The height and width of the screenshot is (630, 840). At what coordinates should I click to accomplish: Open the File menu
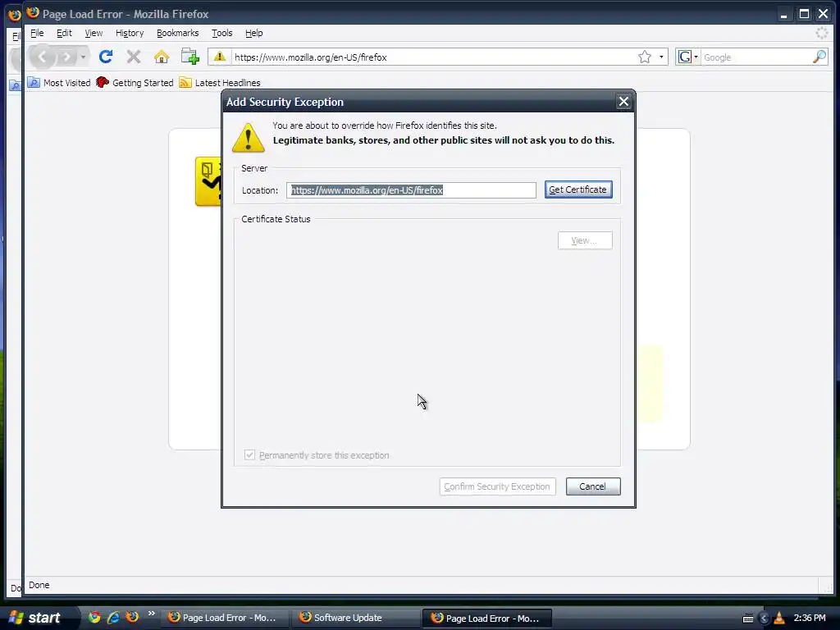click(x=37, y=33)
